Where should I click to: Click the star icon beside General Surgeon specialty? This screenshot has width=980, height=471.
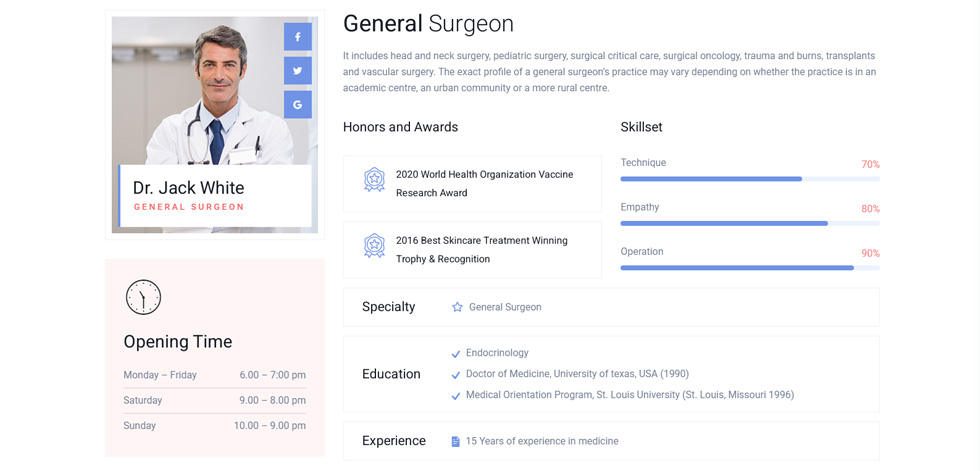457,307
